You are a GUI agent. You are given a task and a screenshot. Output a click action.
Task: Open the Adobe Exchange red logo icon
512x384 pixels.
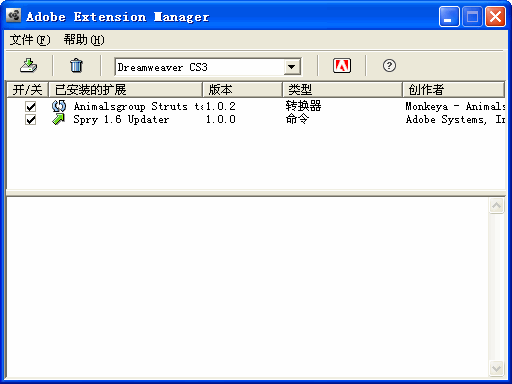pyautogui.click(x=342, y=66)
